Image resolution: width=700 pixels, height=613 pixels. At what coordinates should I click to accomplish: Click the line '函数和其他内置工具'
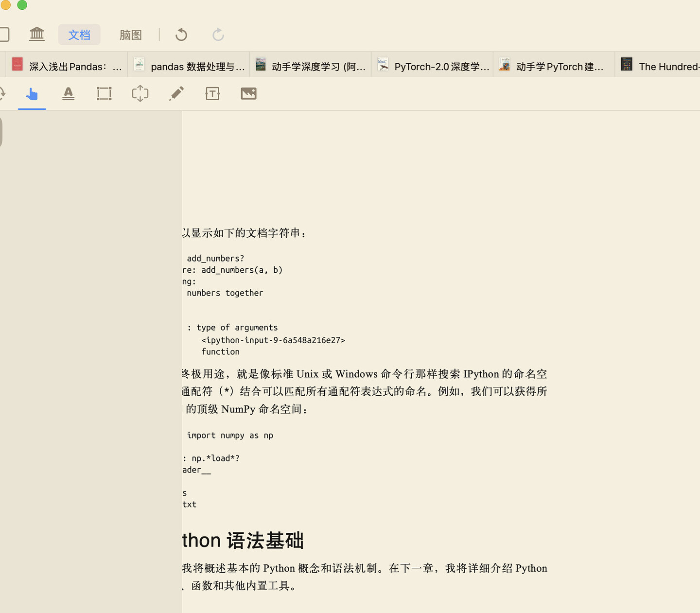point(244,586)
